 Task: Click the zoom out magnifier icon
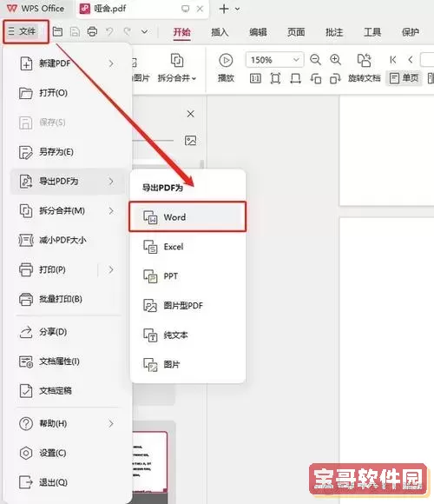pyautogui.click(x=315, y=60)
